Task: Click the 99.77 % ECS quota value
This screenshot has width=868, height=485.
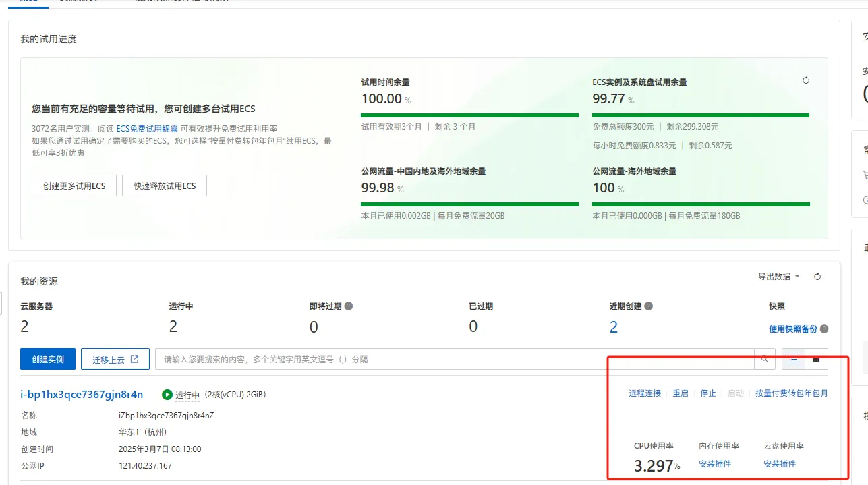Action: click(x=613, y=98)
